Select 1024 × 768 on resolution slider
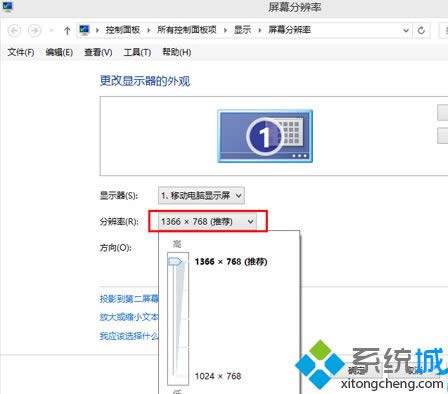 (x=218, y=376)
